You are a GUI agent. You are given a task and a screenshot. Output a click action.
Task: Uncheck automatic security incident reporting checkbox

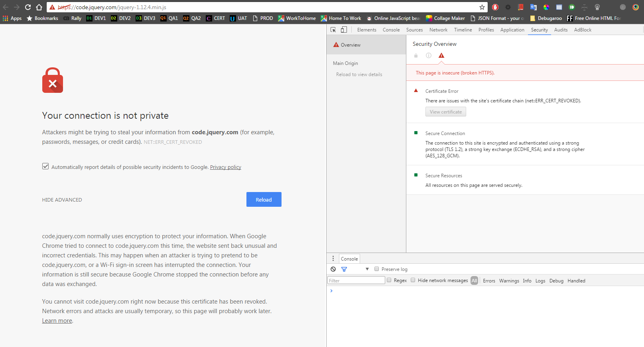45,166
